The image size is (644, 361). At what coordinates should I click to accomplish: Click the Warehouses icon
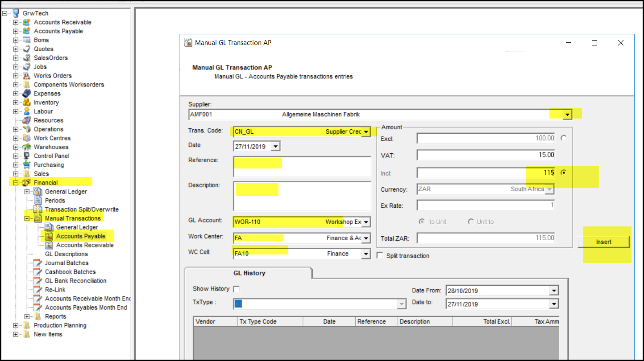(27, 147)
